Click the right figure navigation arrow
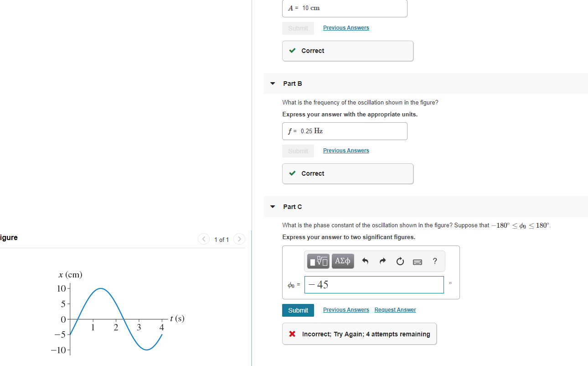The width and height of the screenshot is (588, 366). [239, 239]
